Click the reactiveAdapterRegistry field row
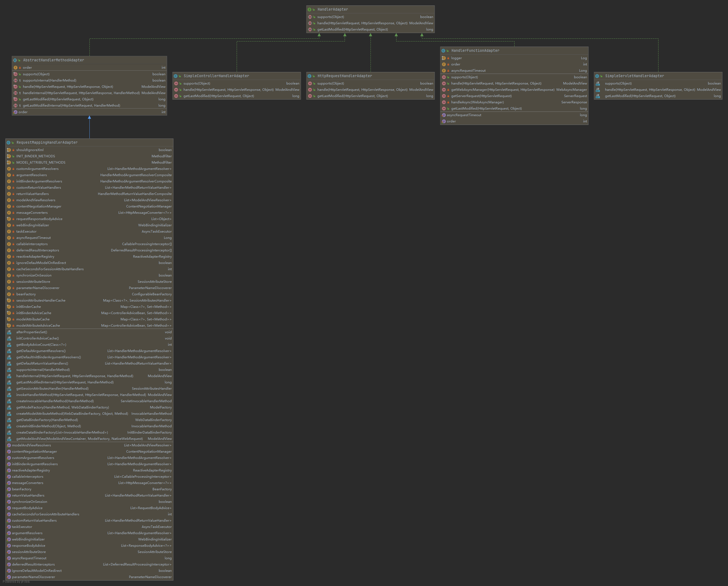Viewport: 728px width, 586px height. click(x=89, y=257)
